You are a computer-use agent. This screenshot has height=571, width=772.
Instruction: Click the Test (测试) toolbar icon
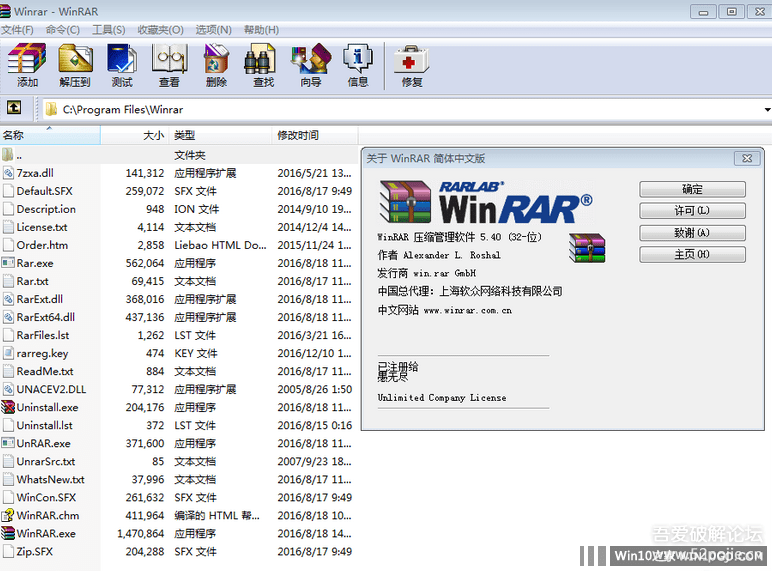point(122,58)
